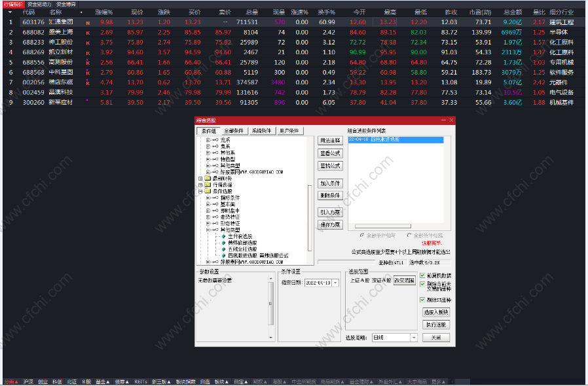The height and width of the screenshot is (386, 588).
Task: Click the 条件选股 folder icon
Action: 208,191
